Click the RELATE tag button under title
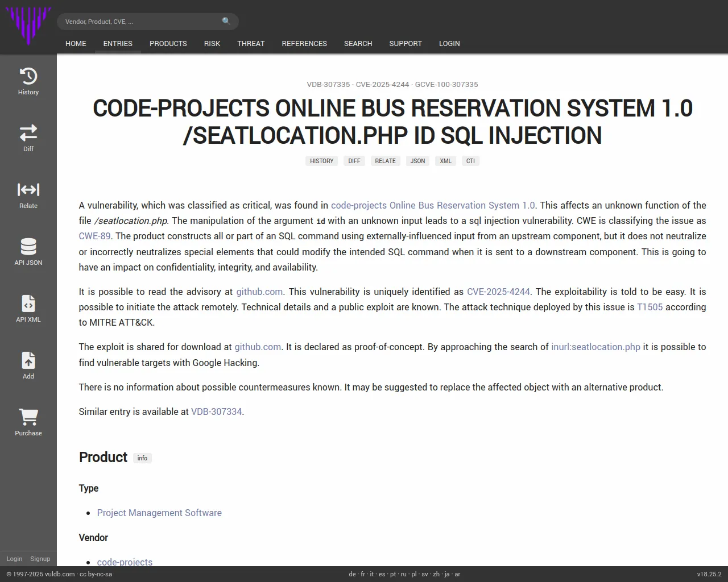The height and width of the screenshot is (582, 728). click(x=385, y=161)
